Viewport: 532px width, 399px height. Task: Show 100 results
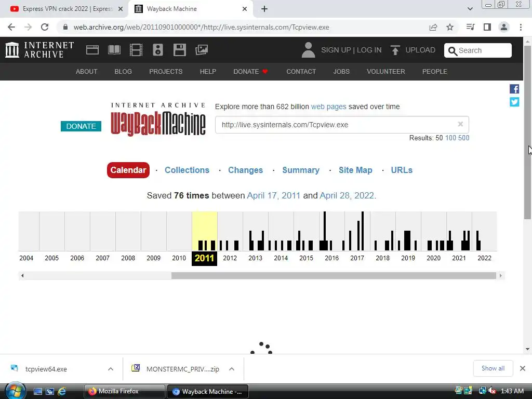450,138
